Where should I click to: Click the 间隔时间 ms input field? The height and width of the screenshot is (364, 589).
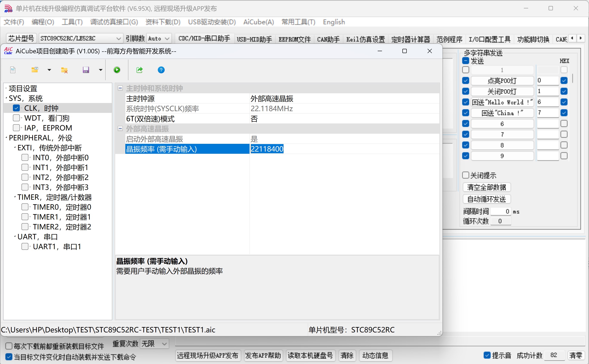[501, 211]
